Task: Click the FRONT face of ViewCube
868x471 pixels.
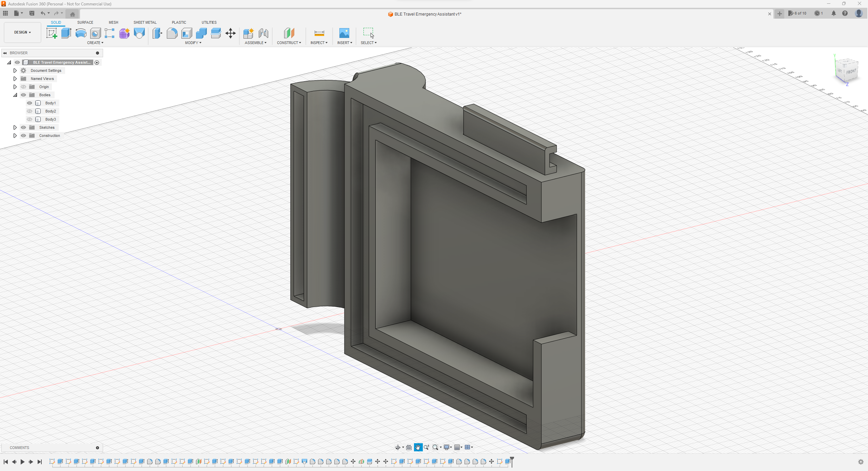Action: click(851, 72)
